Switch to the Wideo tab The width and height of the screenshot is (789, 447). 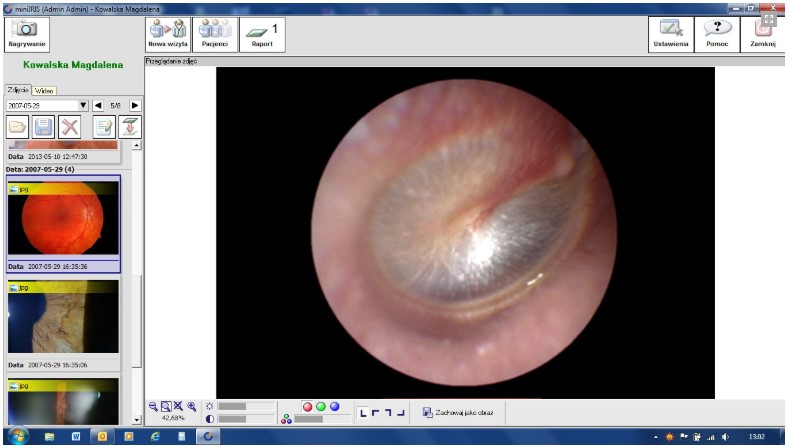44,90
